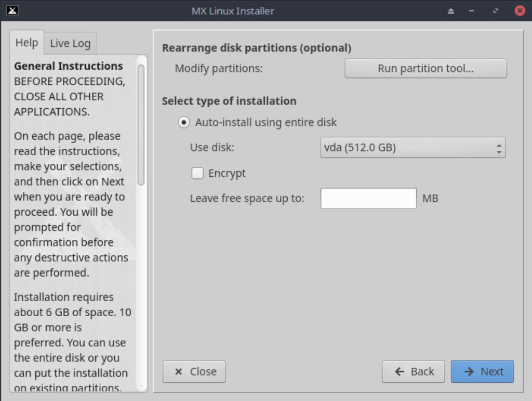Click the 'Select type of installation' heading
Viewport: 532px width, 401px height.
tap(229, 101)
